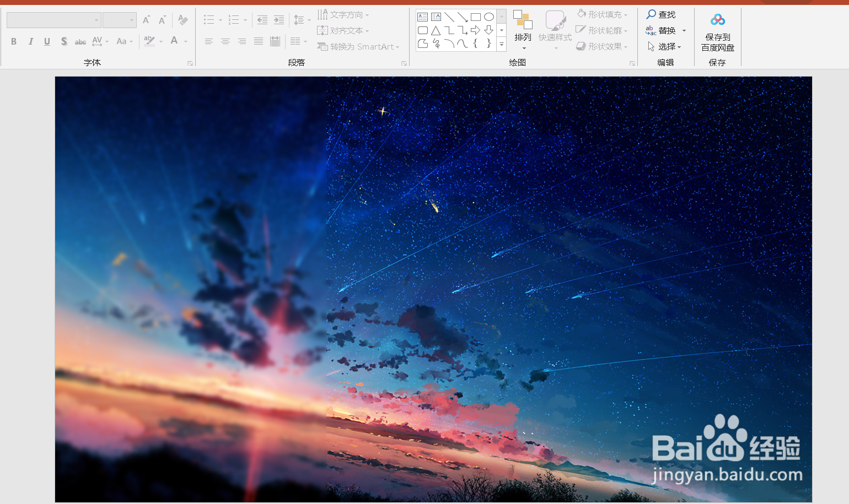Open the 对齐文本 menu

tap(343, 31)
